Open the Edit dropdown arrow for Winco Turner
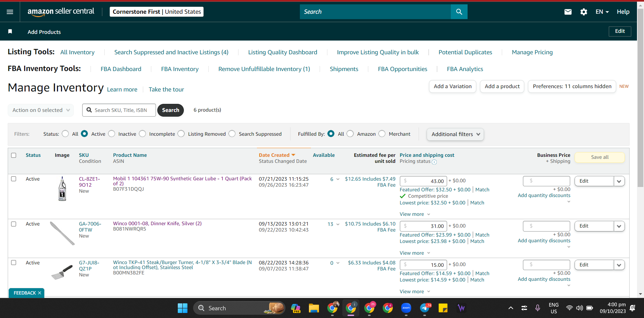Screen dimensions: 644x318 (619, 265)
